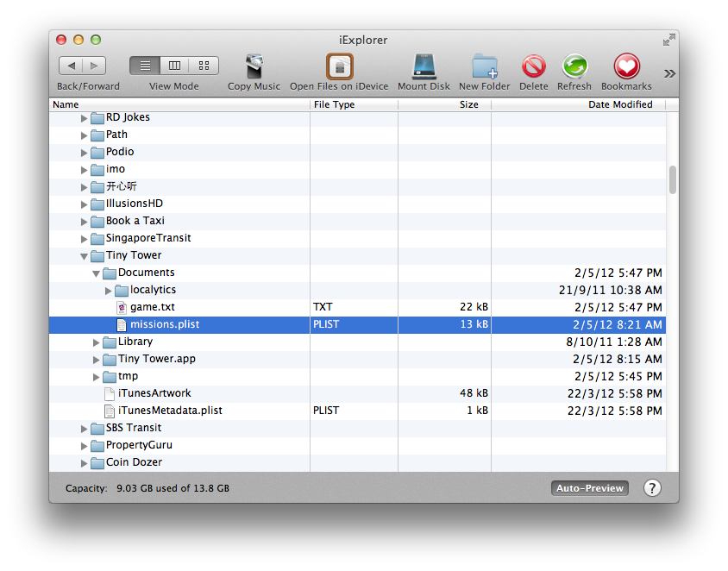
Task: Go forward with the Forward arrow
Action: pos(94,66)
